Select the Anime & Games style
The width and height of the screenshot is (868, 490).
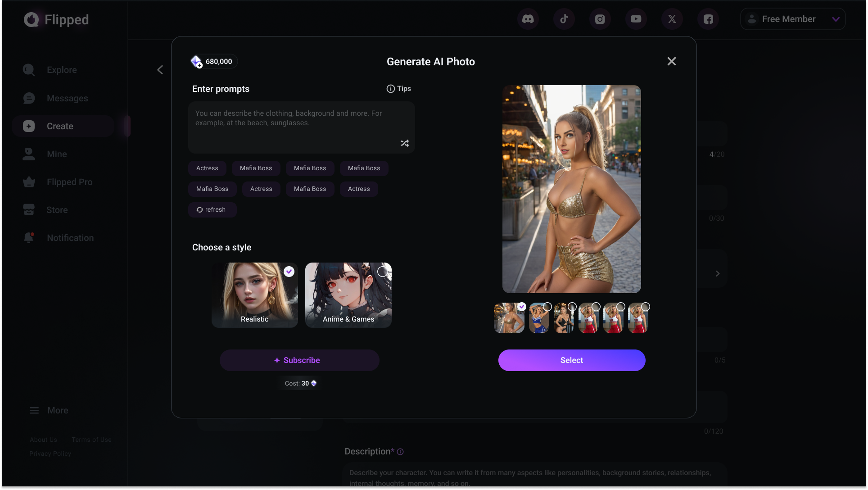click(348, 295)
